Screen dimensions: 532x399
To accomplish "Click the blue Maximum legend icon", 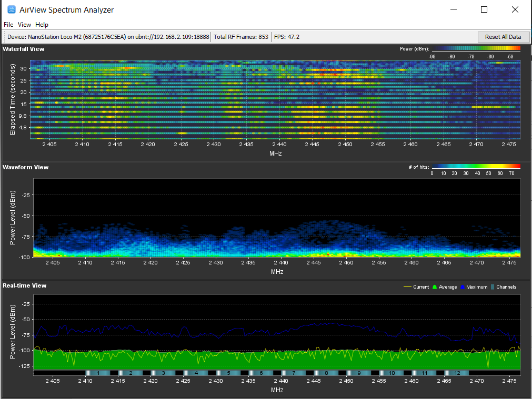I will tap(463, 287).
